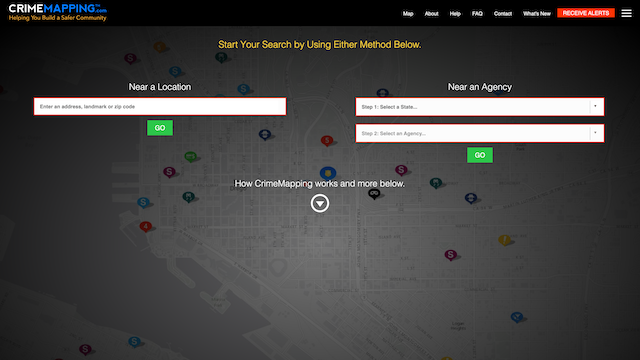Click the yellow exclamation marker on the map
The image size is (640, 360).
point(504,240)
